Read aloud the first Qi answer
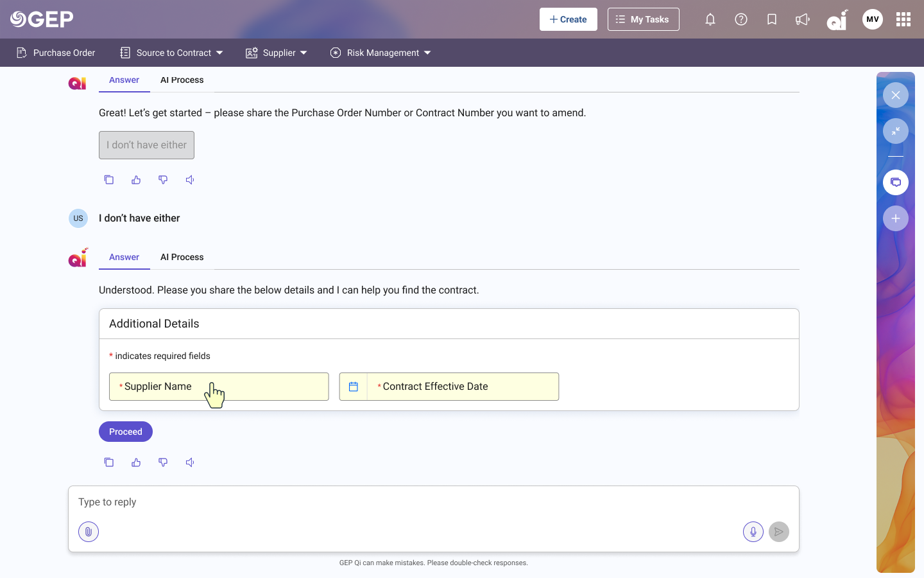The image size is (924, 578). tap(190, 180)
